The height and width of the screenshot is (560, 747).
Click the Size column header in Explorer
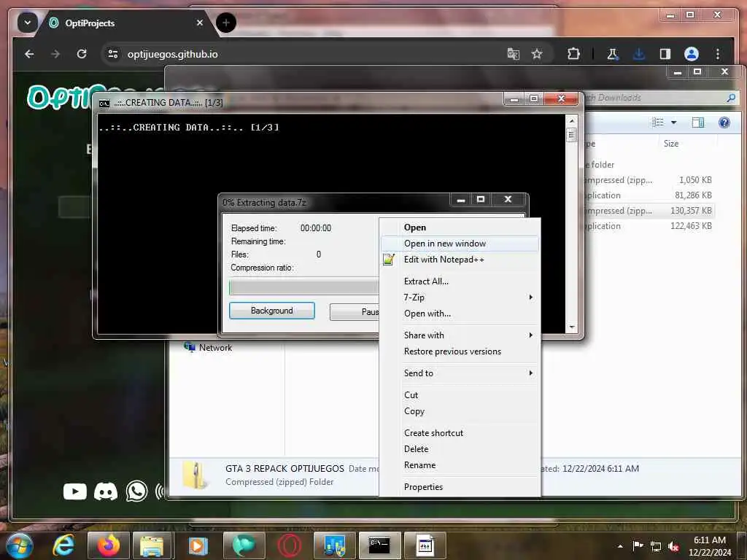click(671, 144)
